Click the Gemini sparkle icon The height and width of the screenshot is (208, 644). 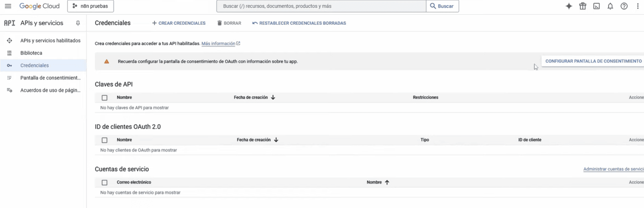point(569,6)
